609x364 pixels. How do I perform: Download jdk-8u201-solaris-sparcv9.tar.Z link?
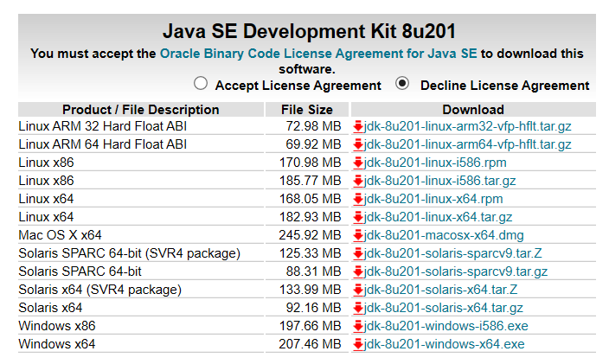coord(453,253)
